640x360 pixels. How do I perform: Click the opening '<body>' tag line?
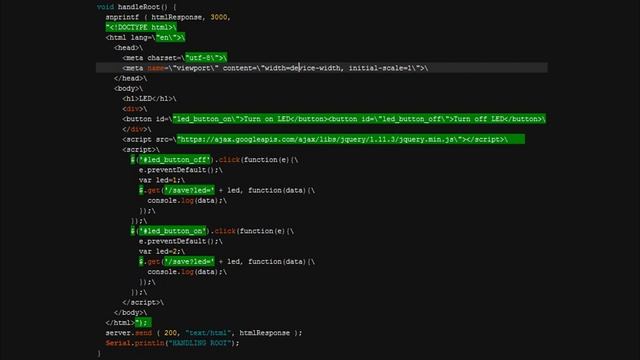tap(129, 89)
